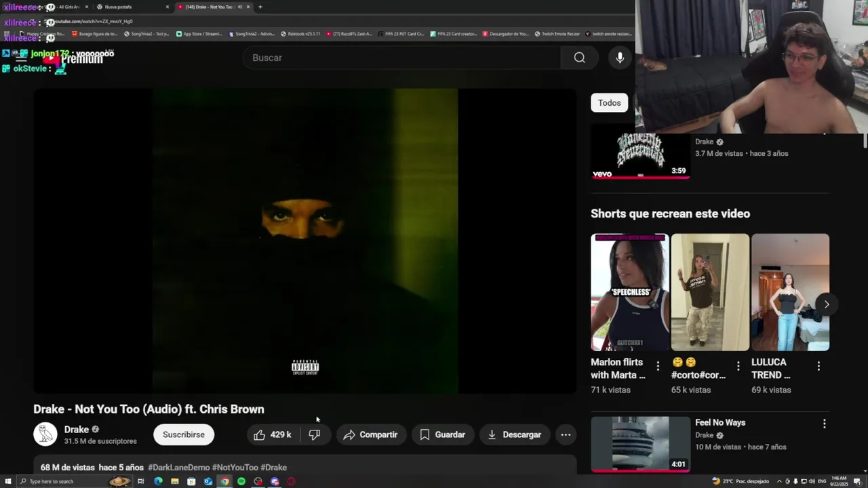868x488 pixels.
Task: Open Task View in taskbar
Action: pos(141,481)
